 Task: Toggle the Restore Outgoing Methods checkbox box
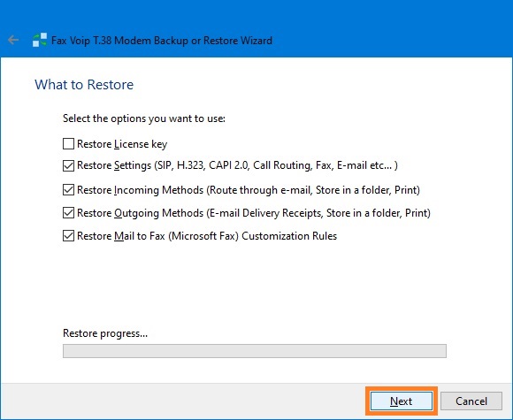(68, 213)
